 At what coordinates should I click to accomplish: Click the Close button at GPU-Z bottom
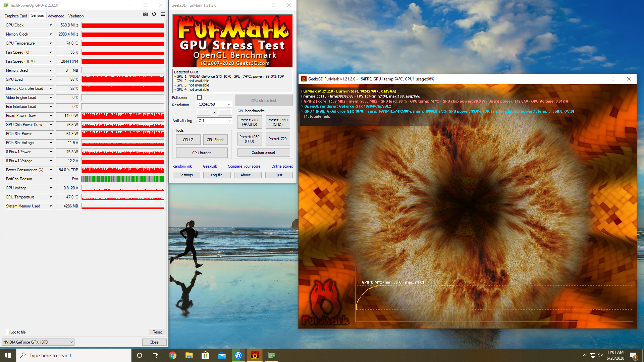154,342
